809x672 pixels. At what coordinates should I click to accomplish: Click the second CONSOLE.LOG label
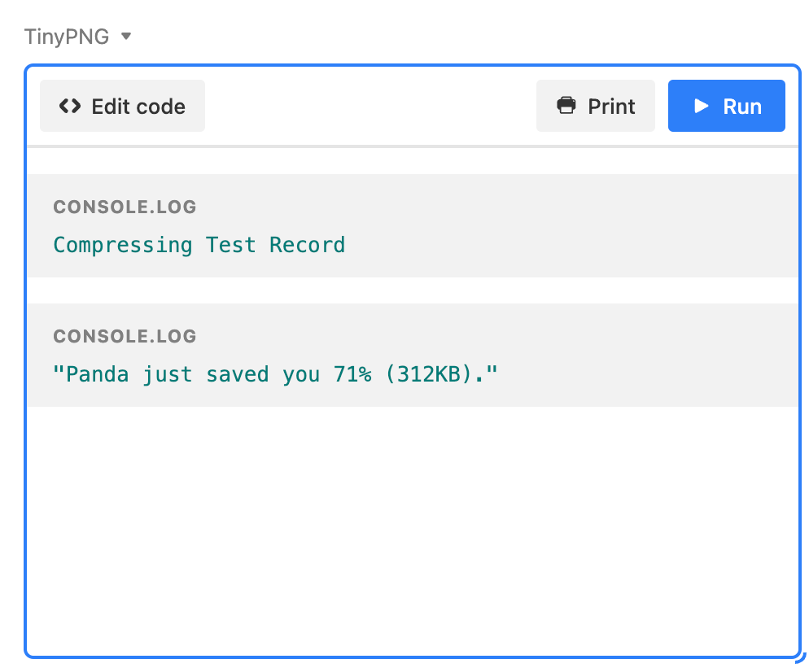pyautogui.click(x=125, y=336)
